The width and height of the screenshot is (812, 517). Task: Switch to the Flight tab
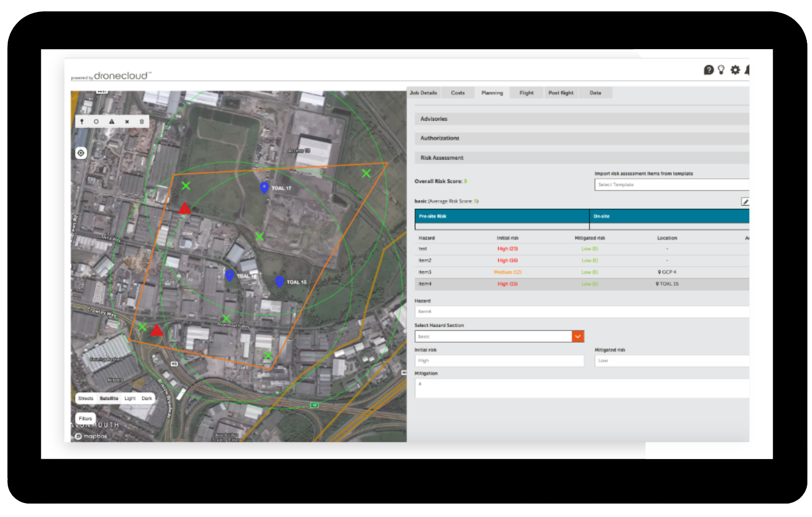[527, 93]
